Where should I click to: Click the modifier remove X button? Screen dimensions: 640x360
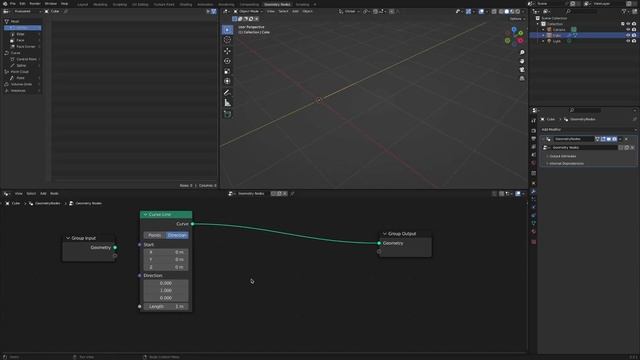pos(627,139)
